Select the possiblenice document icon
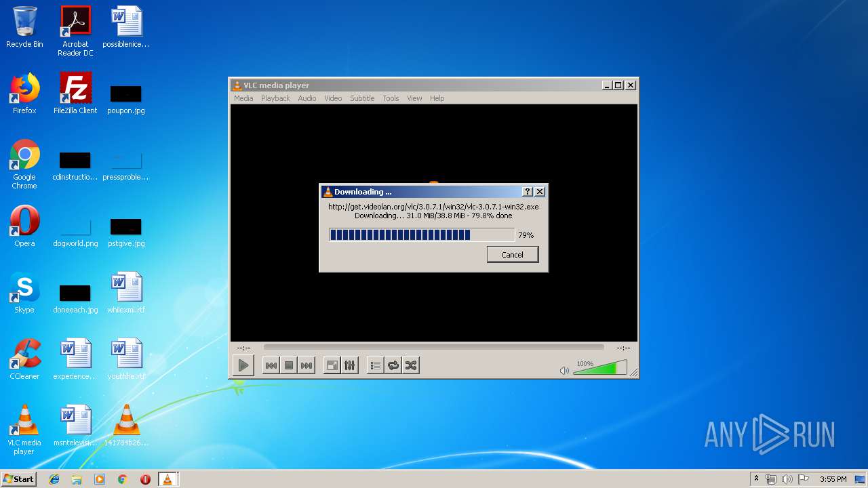Image resolution: width=868 pixels, height=488 pixels. point(126,27)
